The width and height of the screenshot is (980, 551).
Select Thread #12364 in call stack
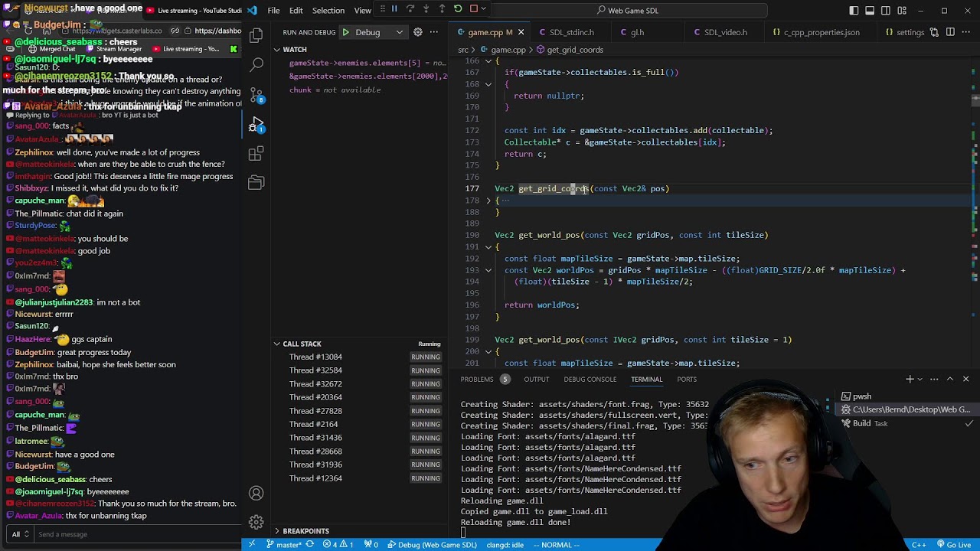[360, 478]
